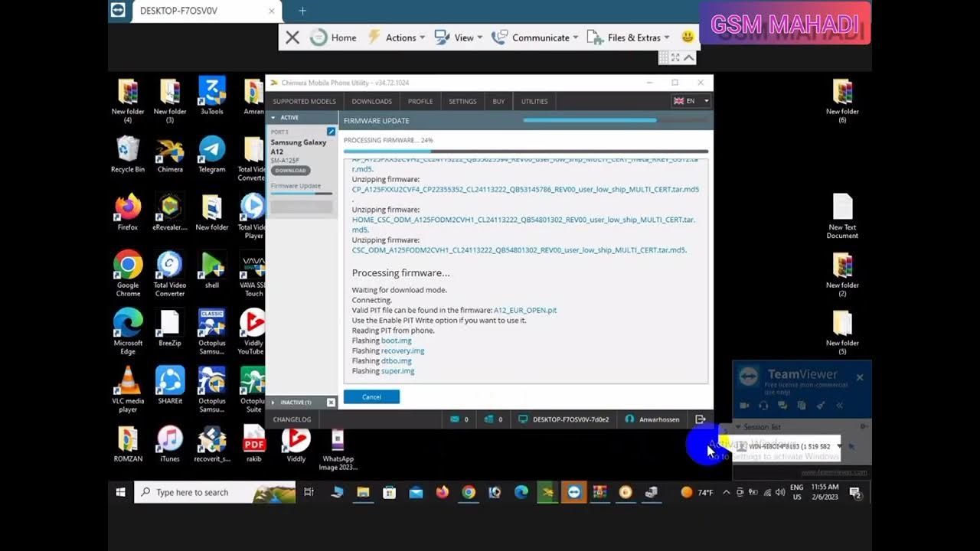Click the taskbar search box
The image size is (980, 551).
tap(215, 492)
